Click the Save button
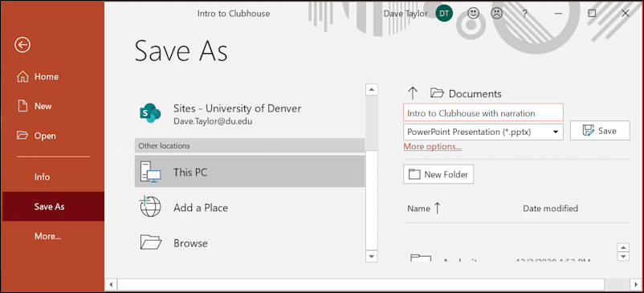644x293 pixels. pos(600,131)
